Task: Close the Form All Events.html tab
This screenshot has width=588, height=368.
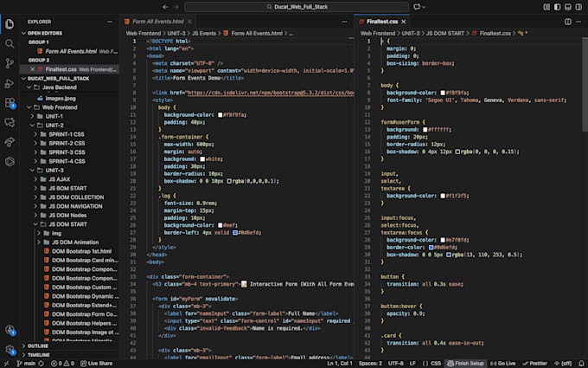Action: (189, 22)
